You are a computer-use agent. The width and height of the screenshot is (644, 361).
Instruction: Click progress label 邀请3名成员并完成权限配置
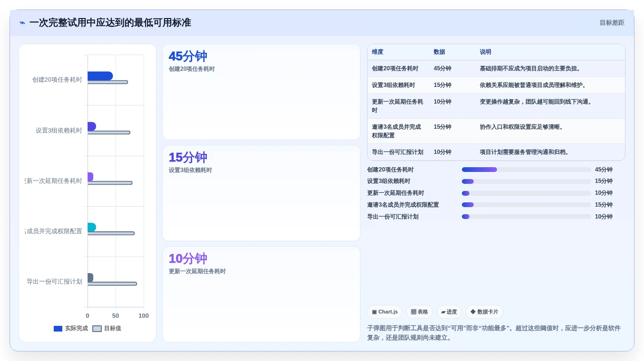point(403,205)
